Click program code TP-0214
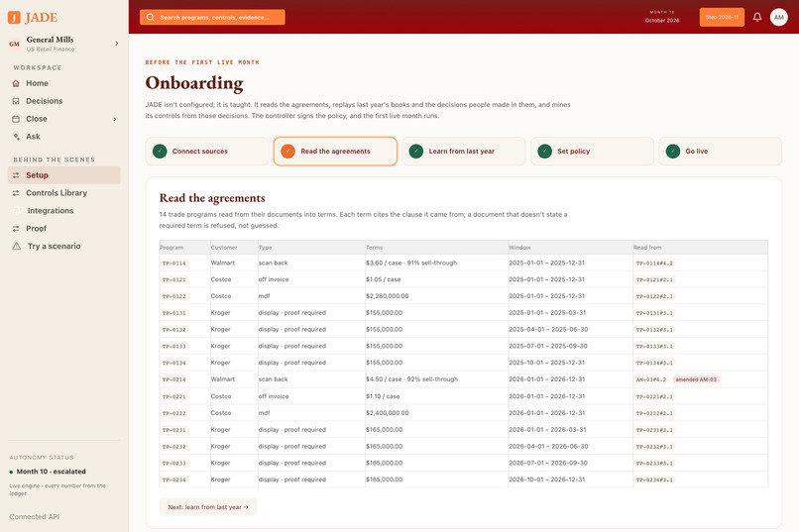 (174, 379)
